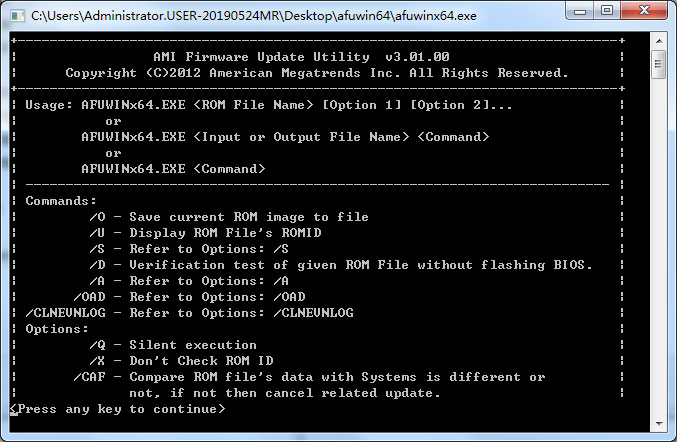Click the "/X - Don't Check ROM ID" line

184,361
